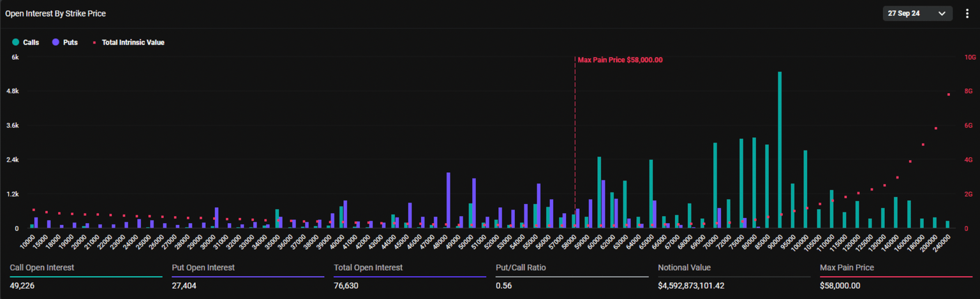Click the Max Pain Price $58,000.00 label

pos(620,60)
